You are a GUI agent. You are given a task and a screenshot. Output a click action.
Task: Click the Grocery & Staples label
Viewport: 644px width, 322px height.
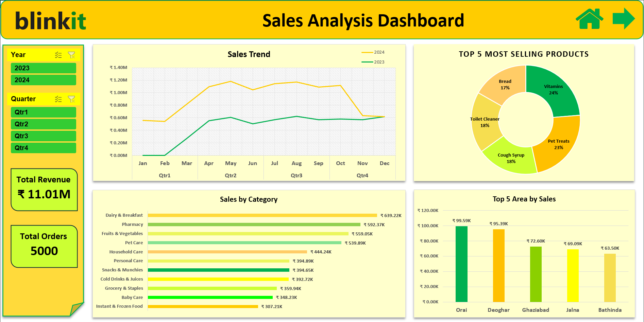[x=124, y=288]
